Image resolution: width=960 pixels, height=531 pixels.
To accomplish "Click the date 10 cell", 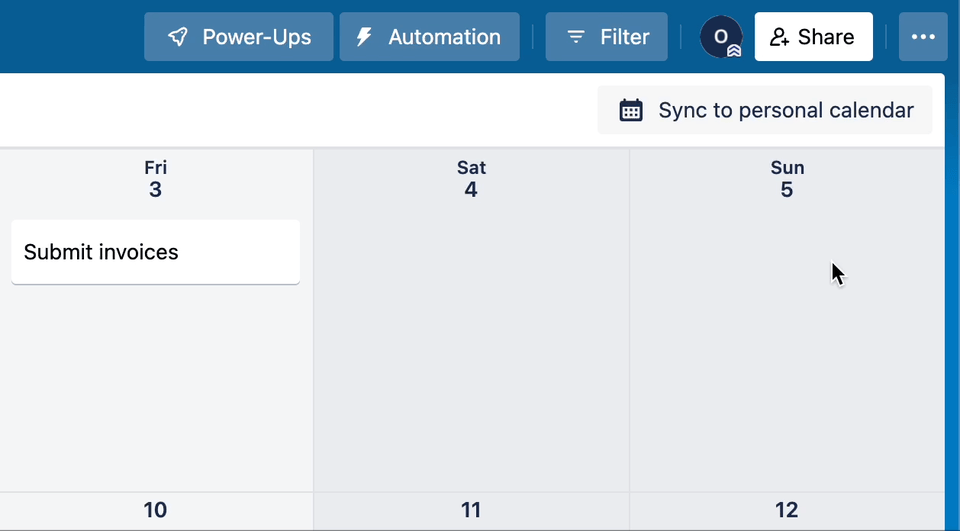I will 155,510.
